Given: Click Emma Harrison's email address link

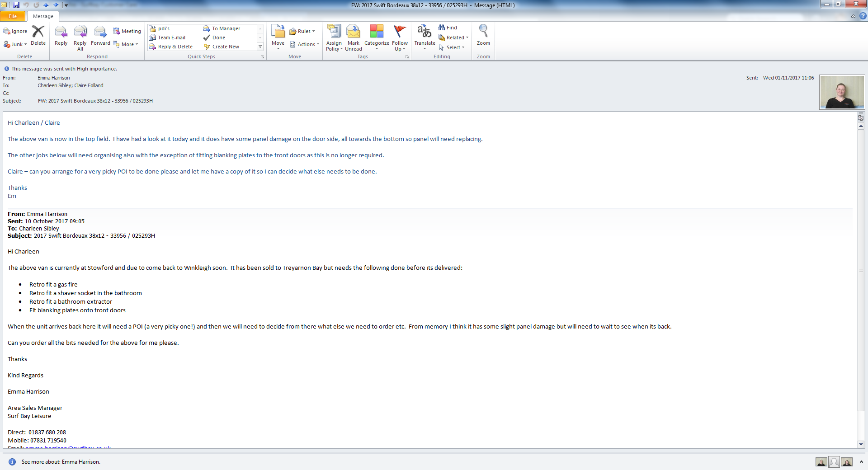Looking at the screenshot, I should coord(68,447).
